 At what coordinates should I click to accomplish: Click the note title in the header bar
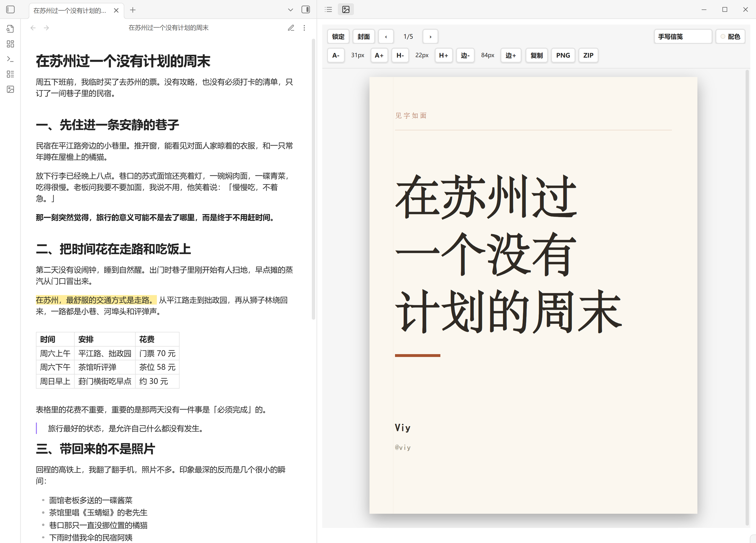pos(168,28)
